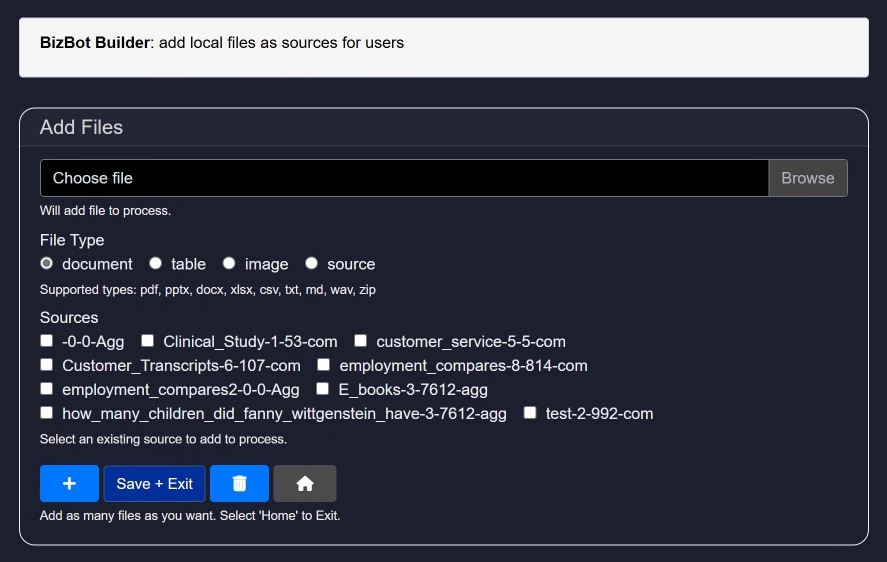
Task: Tick the customer_service-5-5-com checkbox
Action: tap(361, 341)
